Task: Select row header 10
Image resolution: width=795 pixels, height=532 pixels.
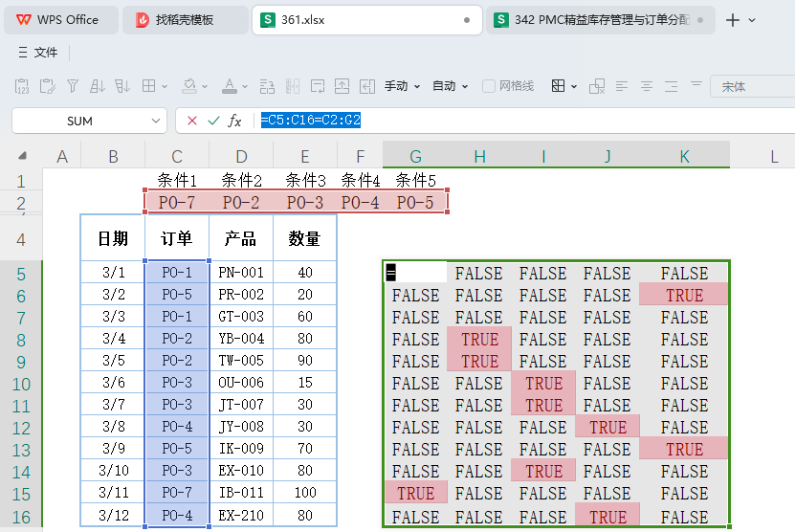Action: tap(21, 384)
